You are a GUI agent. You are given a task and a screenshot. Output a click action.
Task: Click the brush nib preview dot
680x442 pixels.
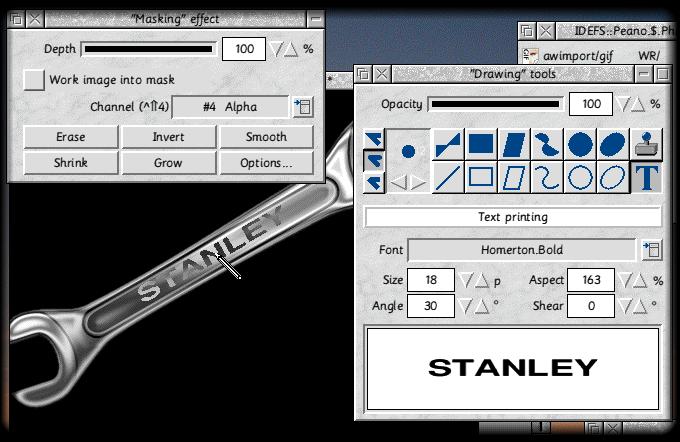point(408,151)
